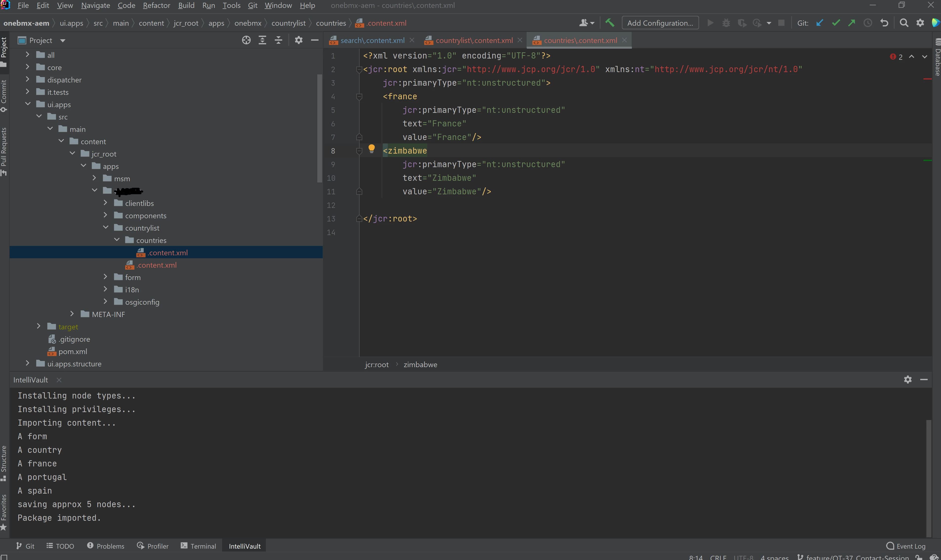Image resolution: width=941 pixels, height=560 pixels.
Task: Open the Event Log
Action: 906,546
